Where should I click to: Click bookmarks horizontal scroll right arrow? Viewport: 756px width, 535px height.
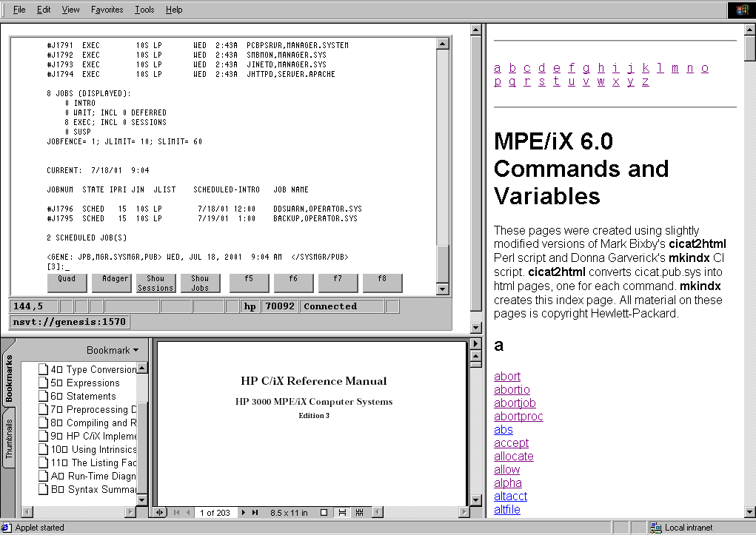click(x=130, y=512)
